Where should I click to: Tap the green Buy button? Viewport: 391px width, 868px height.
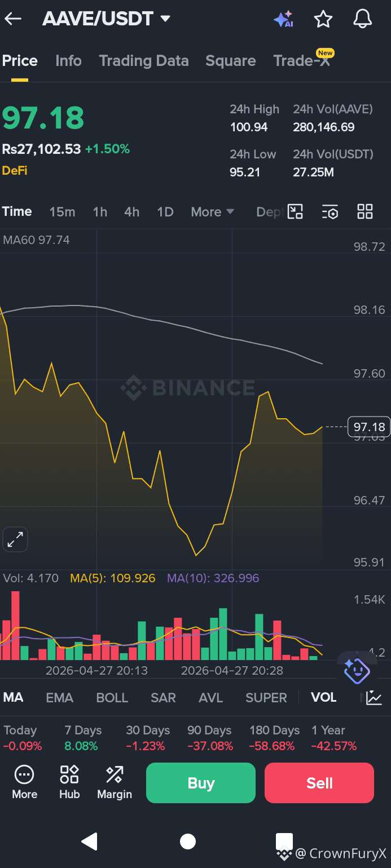201,783
